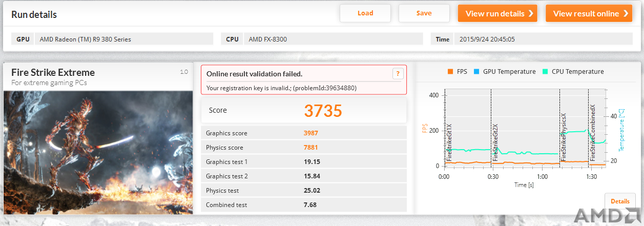Image resolution: width=644 pixels, height=226 pixels.
Task: Click the AMD logo watermark
Action: [x=607, y=216]
